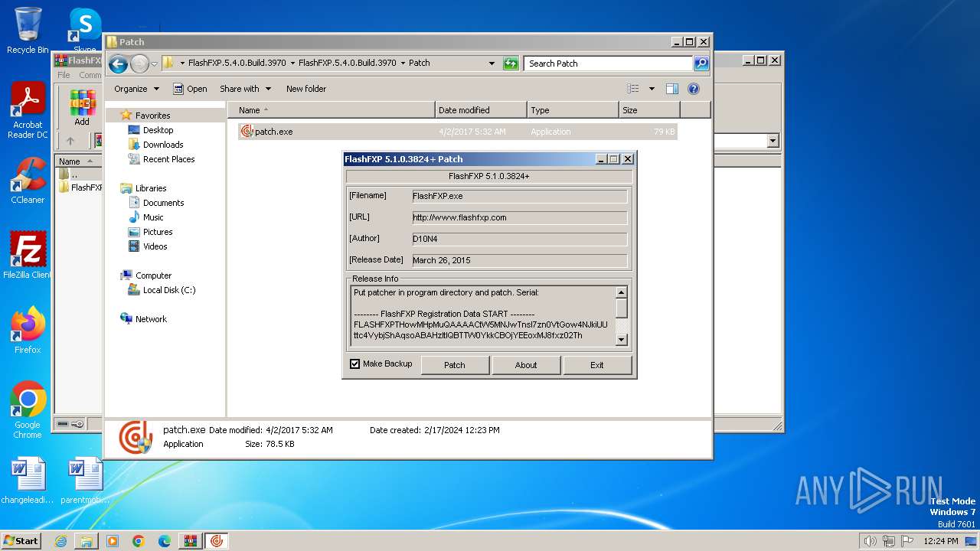Image resolution: width=980 pixels, height=551 pixels.
Task: Click the volume icon in the system tray
Action: (870, 541)
